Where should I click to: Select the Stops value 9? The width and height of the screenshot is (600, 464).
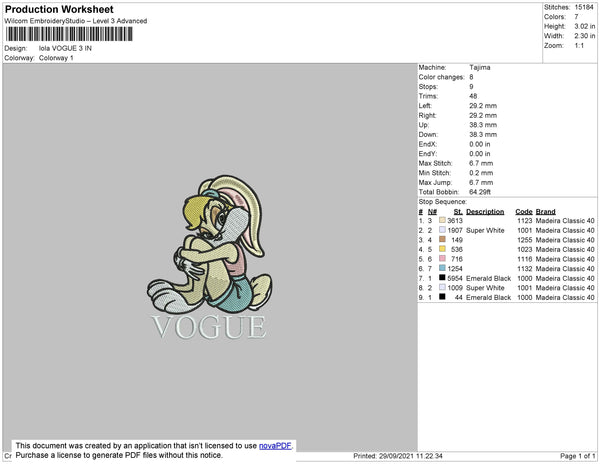tap(471, 86)
